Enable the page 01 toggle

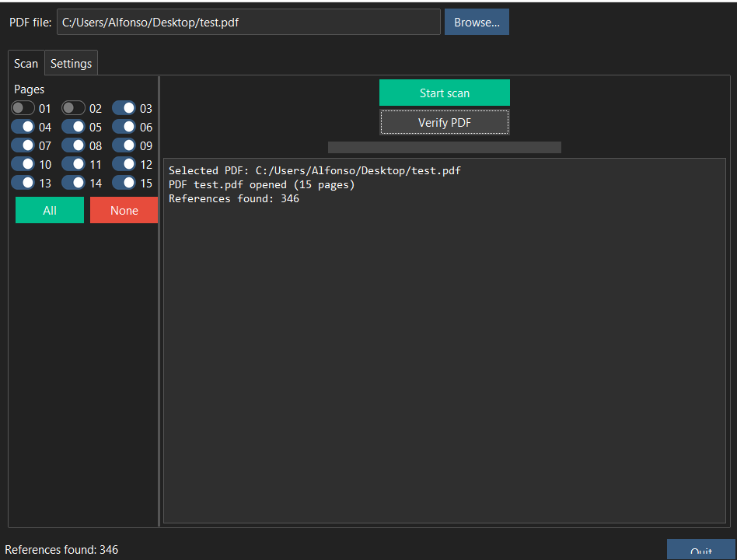coord(23,109)
